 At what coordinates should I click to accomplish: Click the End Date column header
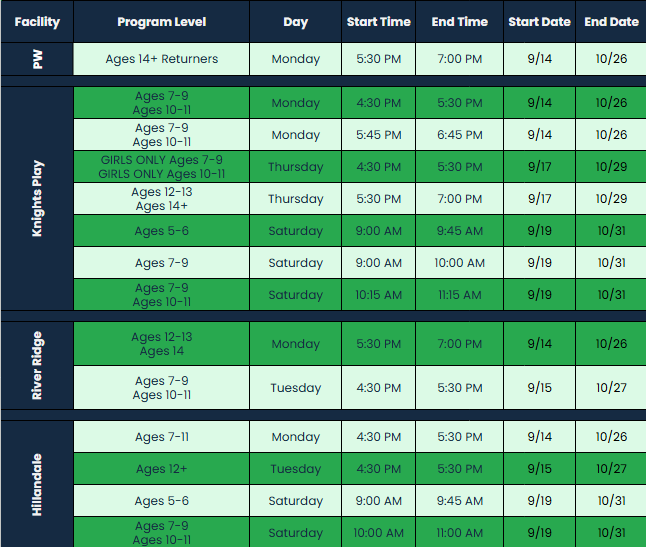click(x=611, y=21)
